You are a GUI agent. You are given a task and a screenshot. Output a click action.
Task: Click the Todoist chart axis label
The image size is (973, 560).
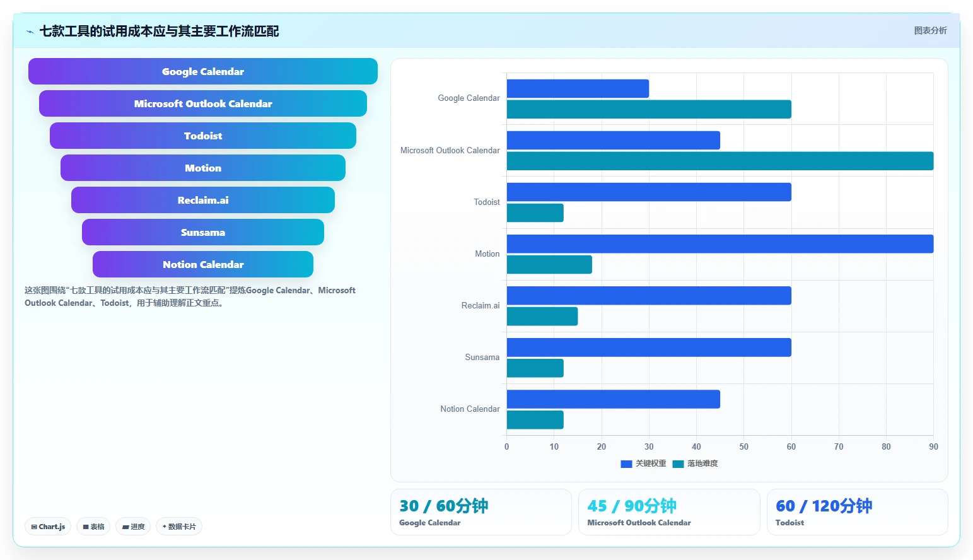tap(487, 202)
